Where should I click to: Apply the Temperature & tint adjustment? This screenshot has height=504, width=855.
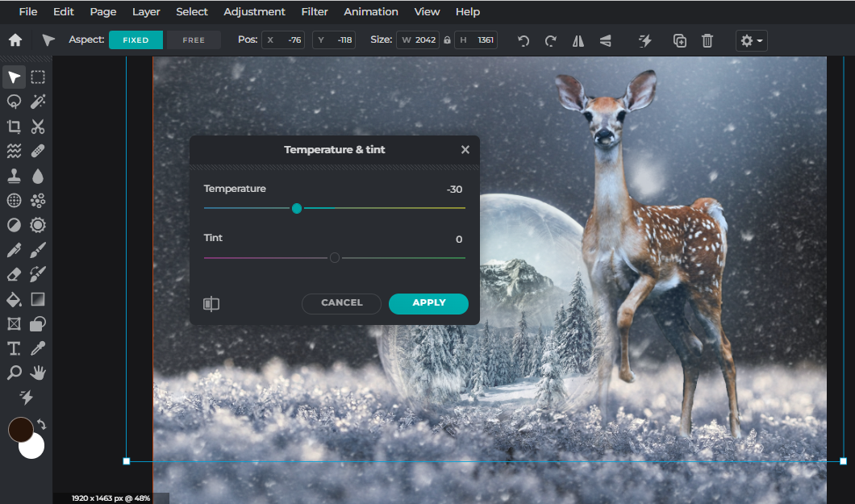point(428,303)
